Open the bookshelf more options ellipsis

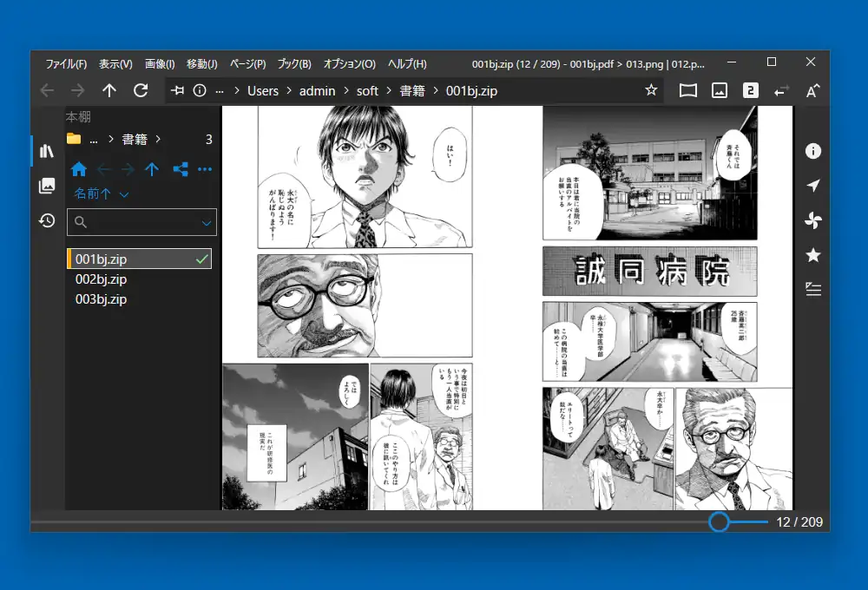point(205,169)
